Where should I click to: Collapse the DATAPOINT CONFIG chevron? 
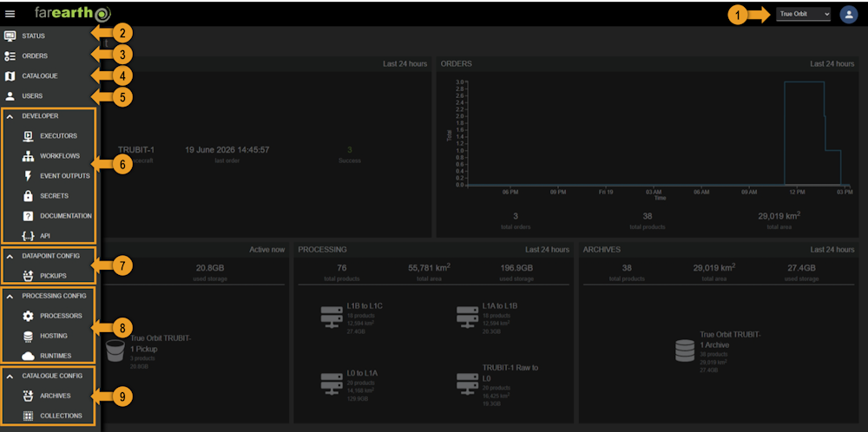tap(10, 256)
